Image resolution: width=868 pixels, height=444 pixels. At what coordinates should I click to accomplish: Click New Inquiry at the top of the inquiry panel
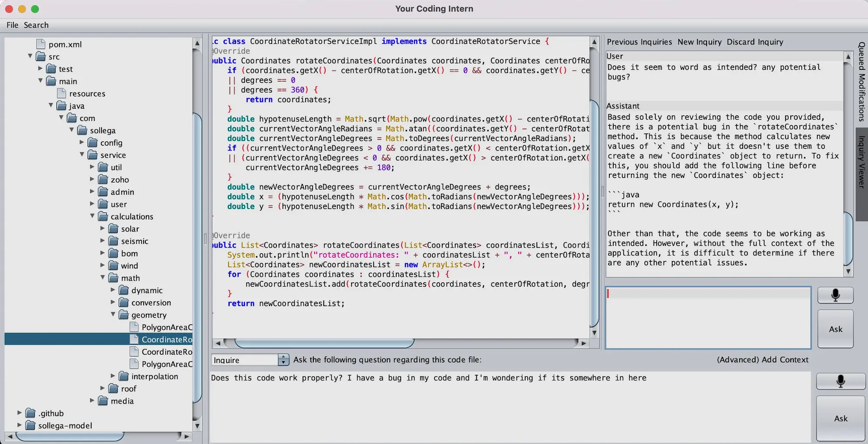pyautogui.click(x=699, y=42)
